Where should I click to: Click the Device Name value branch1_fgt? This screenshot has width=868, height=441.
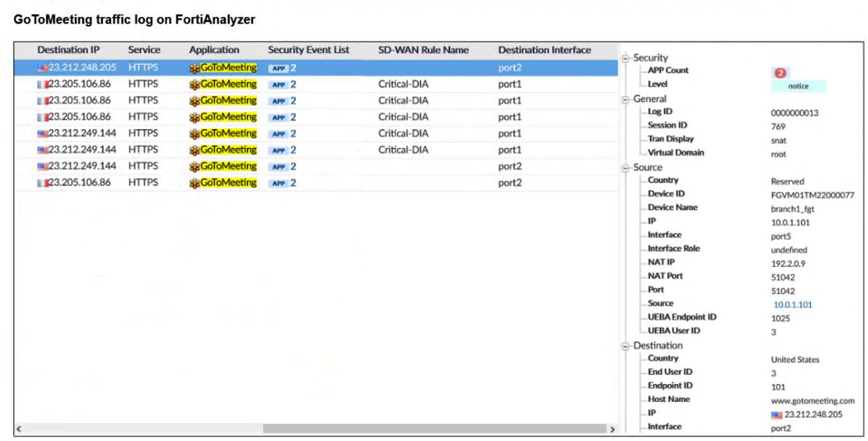[x=792, y=209]
